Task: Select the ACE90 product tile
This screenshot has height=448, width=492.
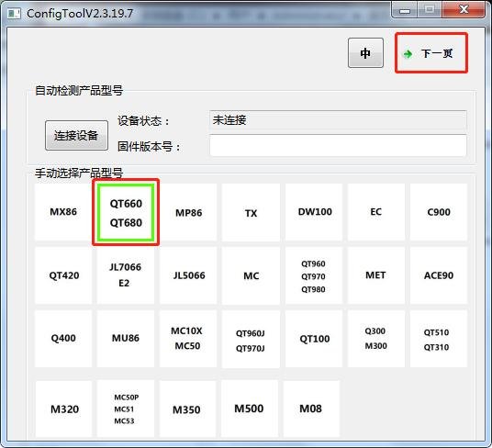Action: 439,275
